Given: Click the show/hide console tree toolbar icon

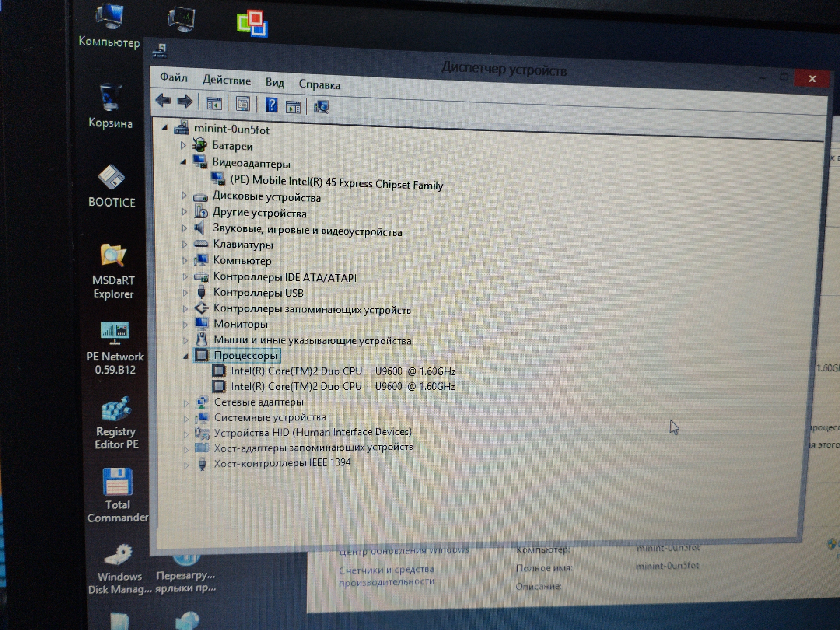Looking at the screenshot, I should tap(214, 104).
